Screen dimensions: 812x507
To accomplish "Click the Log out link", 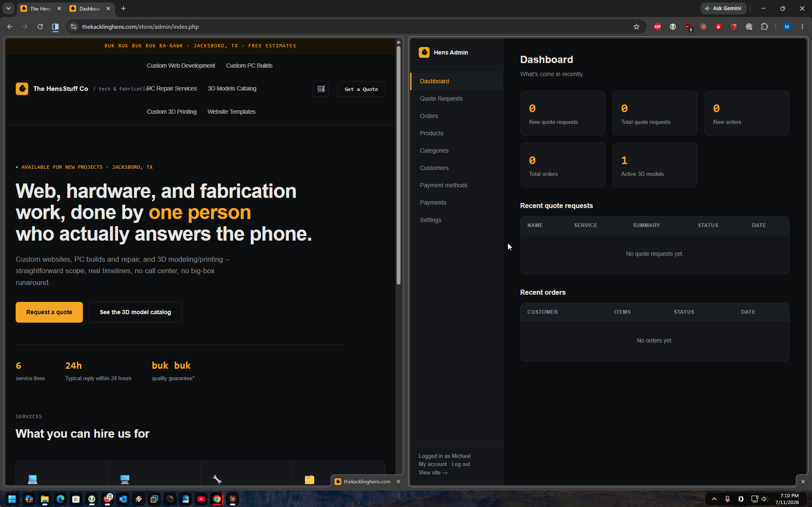I will [x=461, y=464].
